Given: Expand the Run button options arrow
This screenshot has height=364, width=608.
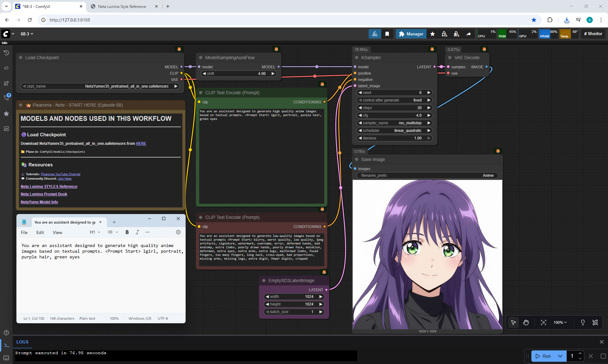Looking at the screenshot, I should 560,356.
